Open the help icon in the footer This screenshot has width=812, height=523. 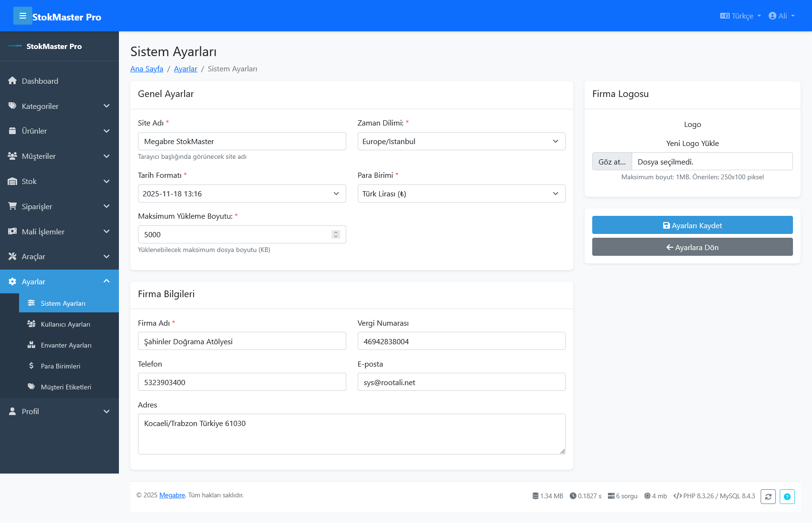point(787,496)
